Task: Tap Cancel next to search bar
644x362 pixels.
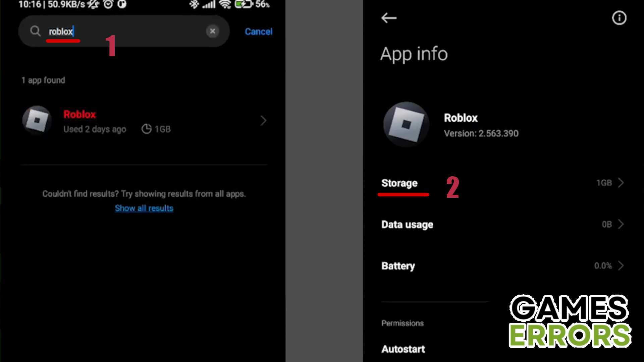Action: pos(259,32)
